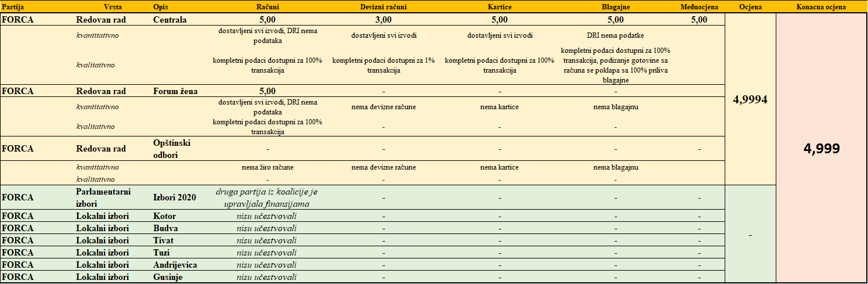Select 'nema blagajnu' in Forum žena section
The width and height of the screenshot is (868, 284).
pos(616,107)
